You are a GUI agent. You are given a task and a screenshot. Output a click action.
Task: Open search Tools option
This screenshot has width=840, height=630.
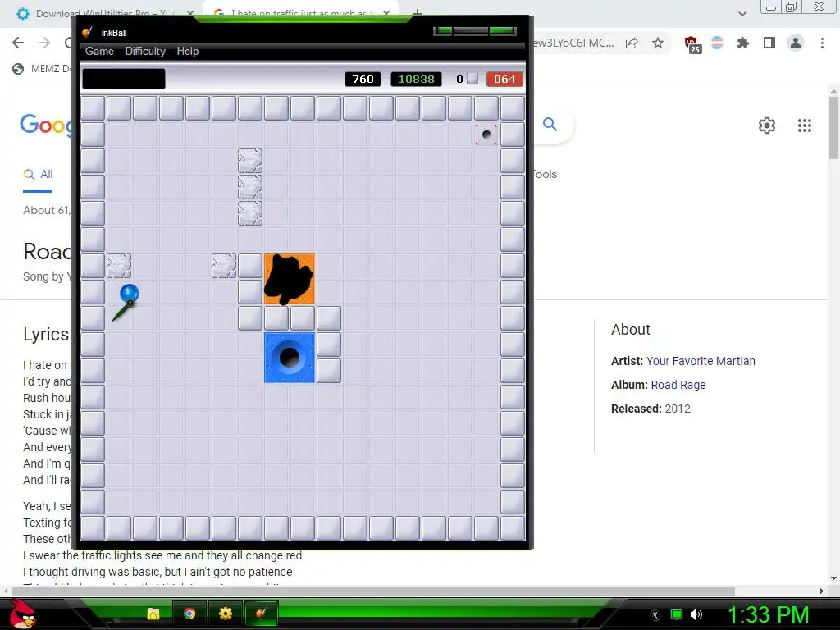click(x=545, y=174)
